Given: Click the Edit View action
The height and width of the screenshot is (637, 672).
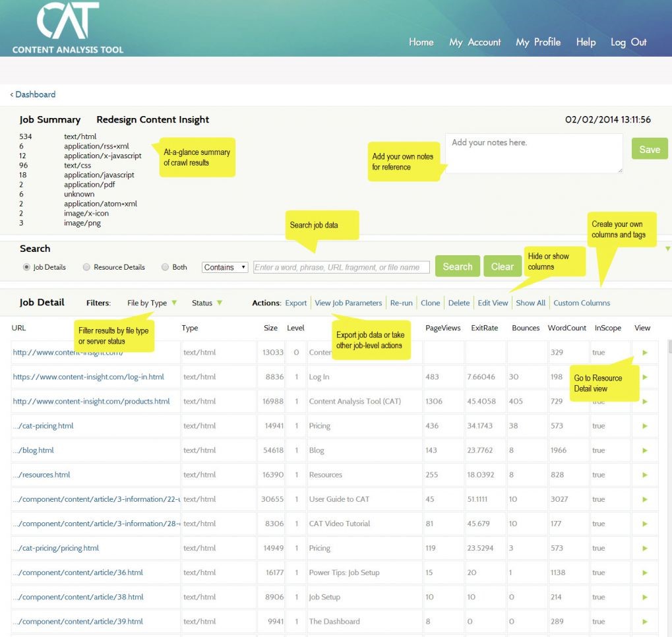Looking at the screenshot, I should click(493, 303).
